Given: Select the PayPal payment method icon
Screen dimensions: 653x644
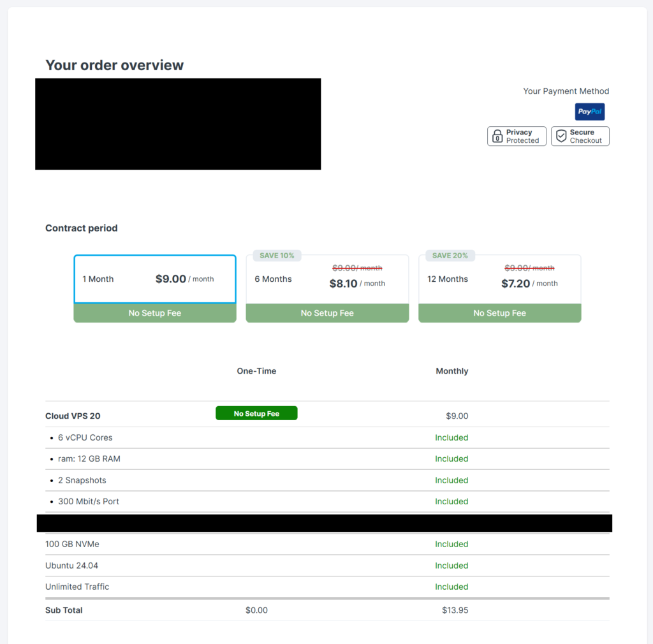Looking at the screenshot, I should [590, 112].
